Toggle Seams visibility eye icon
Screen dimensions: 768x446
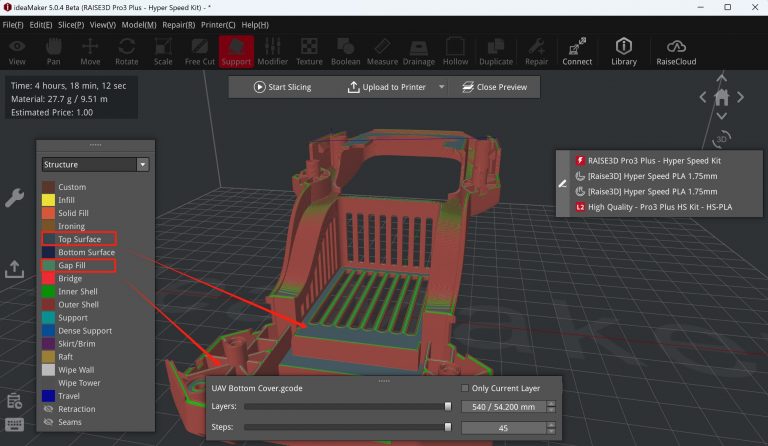pos(47,422)
